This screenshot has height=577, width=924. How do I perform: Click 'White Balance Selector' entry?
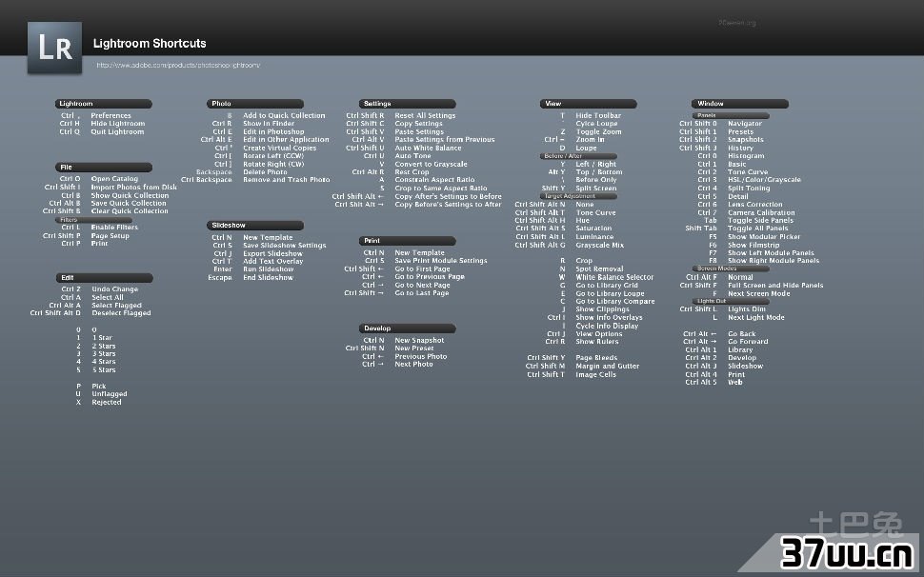(614, 277)
